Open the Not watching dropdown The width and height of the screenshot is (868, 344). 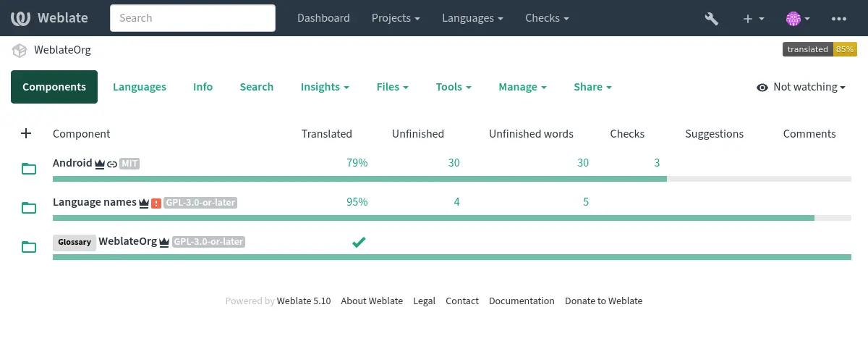coord(801,87)
